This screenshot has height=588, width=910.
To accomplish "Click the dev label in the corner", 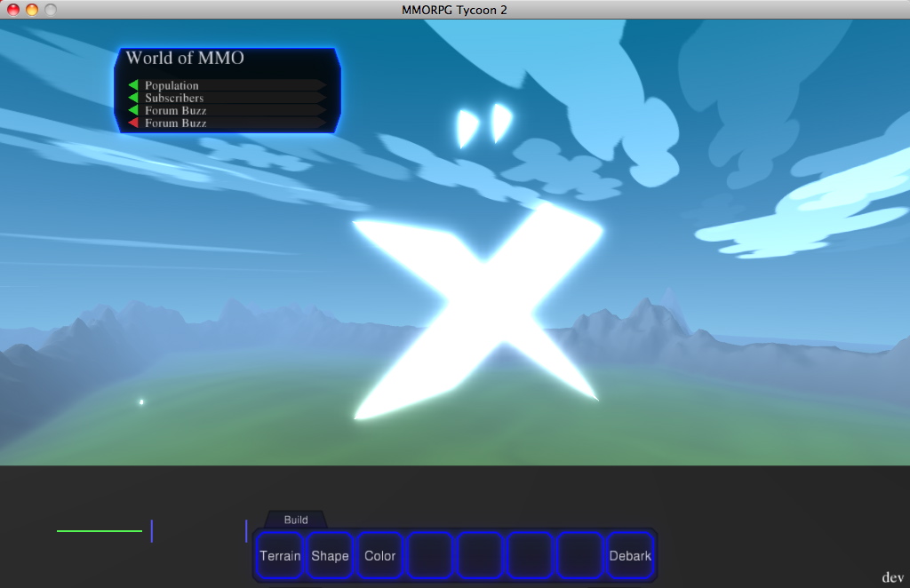I will click(x=892, y=577).
